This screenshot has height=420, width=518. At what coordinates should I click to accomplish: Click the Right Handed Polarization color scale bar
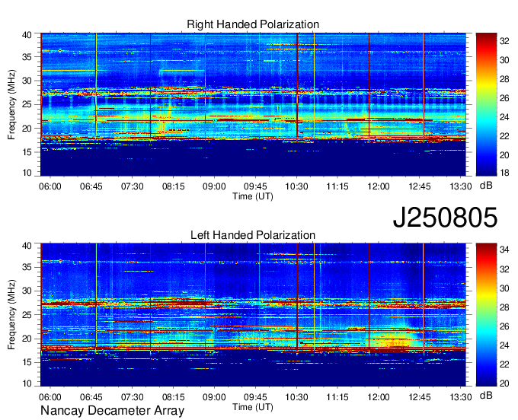(486, 104)
